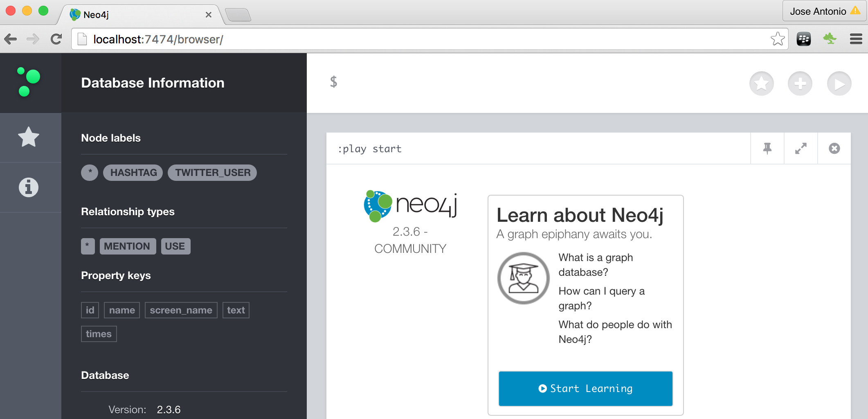Select the all relationship types asterisk
Viewport: 868px width, 419px height.
coord(88,246)
